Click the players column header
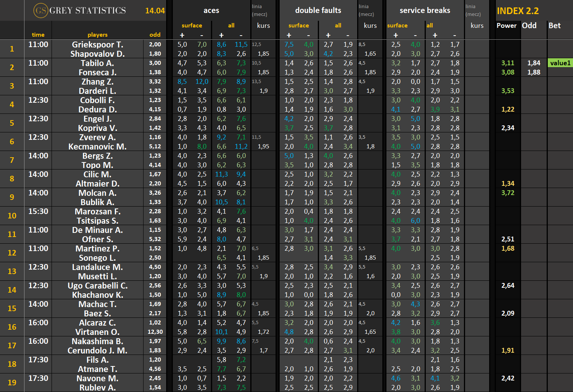Screen dimensions: 573x392 tap(98, 35)
